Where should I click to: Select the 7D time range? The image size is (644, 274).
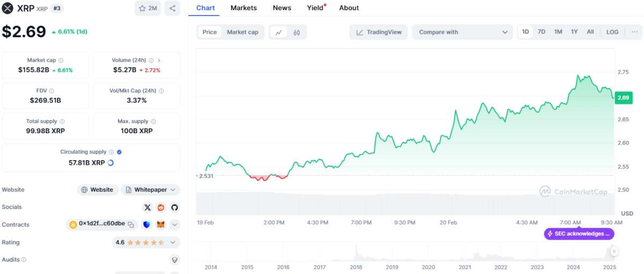pos(541,32)
